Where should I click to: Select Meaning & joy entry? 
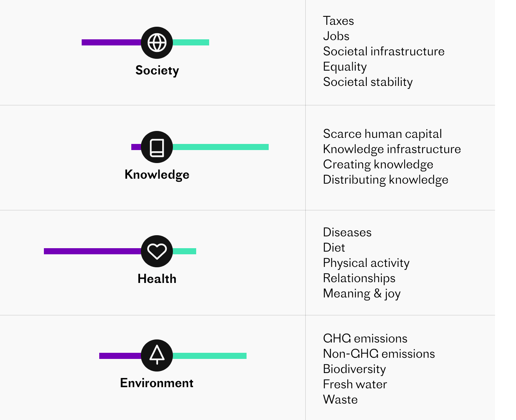tap(362, 293)
